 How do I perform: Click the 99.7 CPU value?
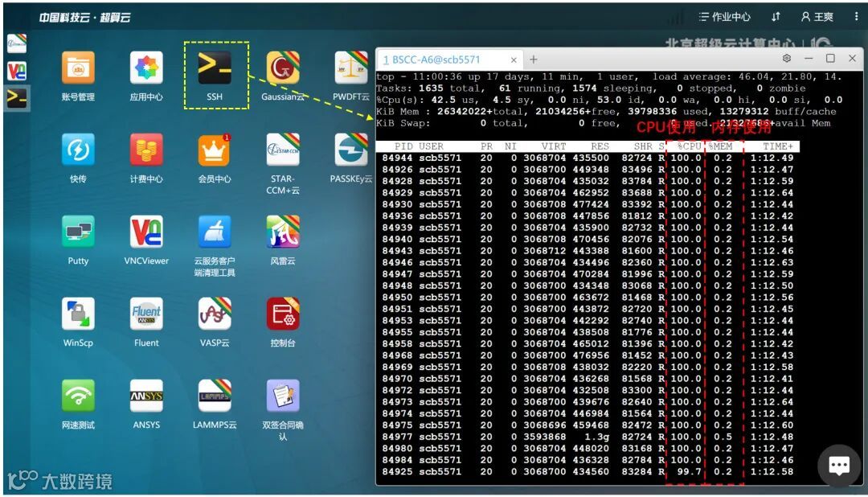pos(690,471)
